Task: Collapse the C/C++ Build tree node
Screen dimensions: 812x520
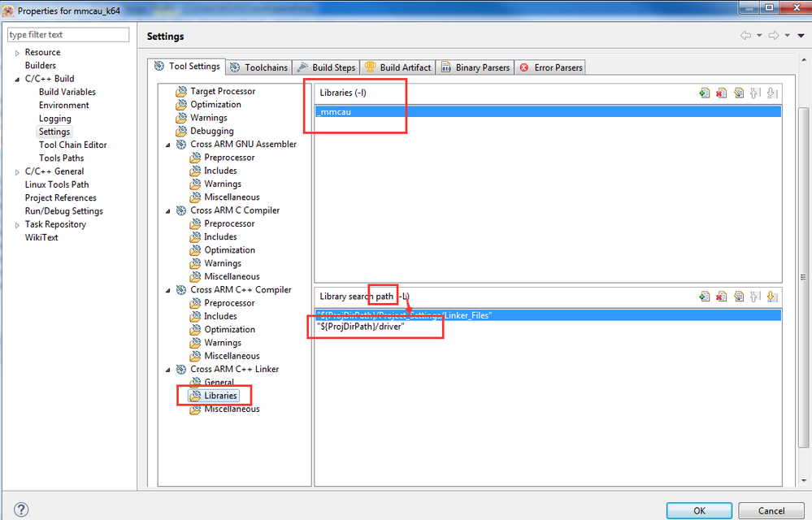Action: pos(17,79)
